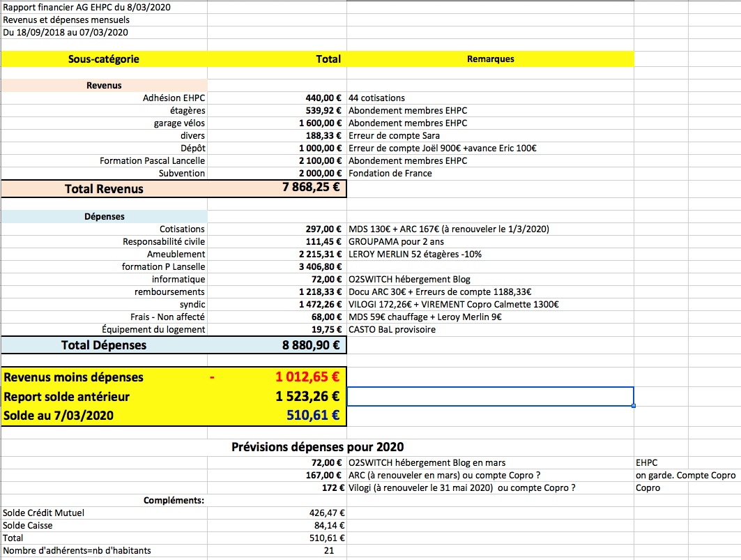
Task: Select the "Total Dépenses" label cell
Action: [104, 345]
